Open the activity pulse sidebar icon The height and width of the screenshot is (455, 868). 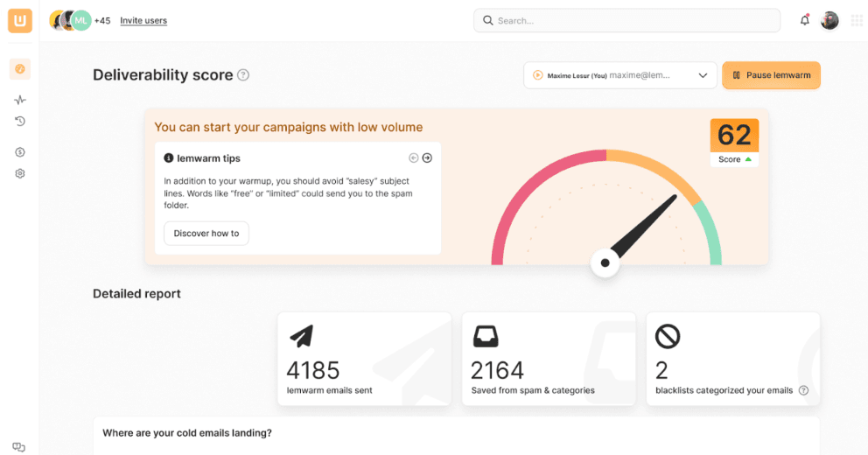20,100
